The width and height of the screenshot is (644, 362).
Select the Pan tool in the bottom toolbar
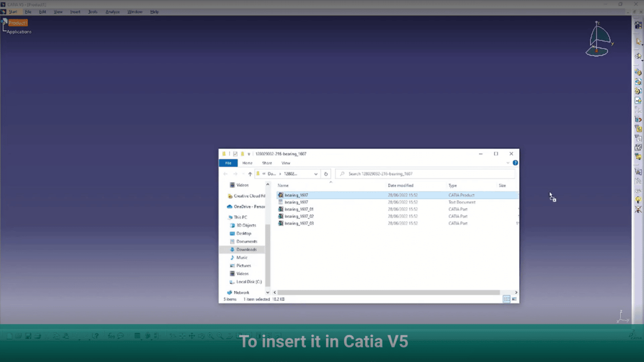pos(192,336)
